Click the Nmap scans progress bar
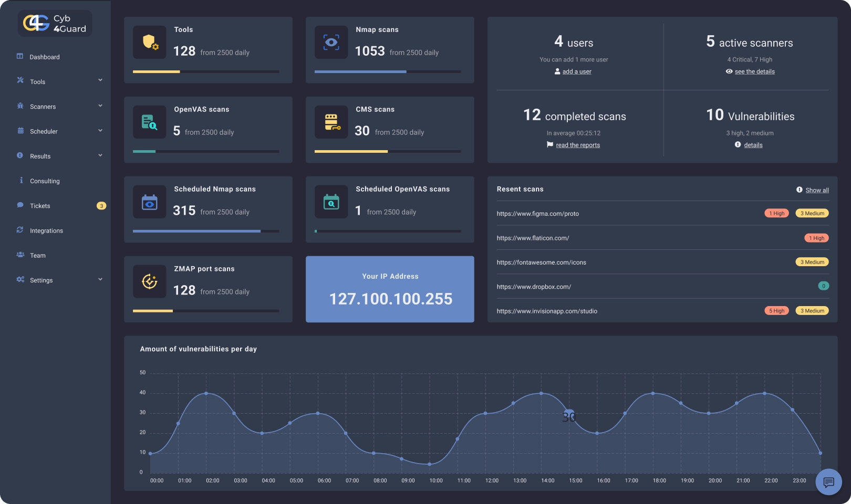The image size is (851, 504). [x=388, y=72]
